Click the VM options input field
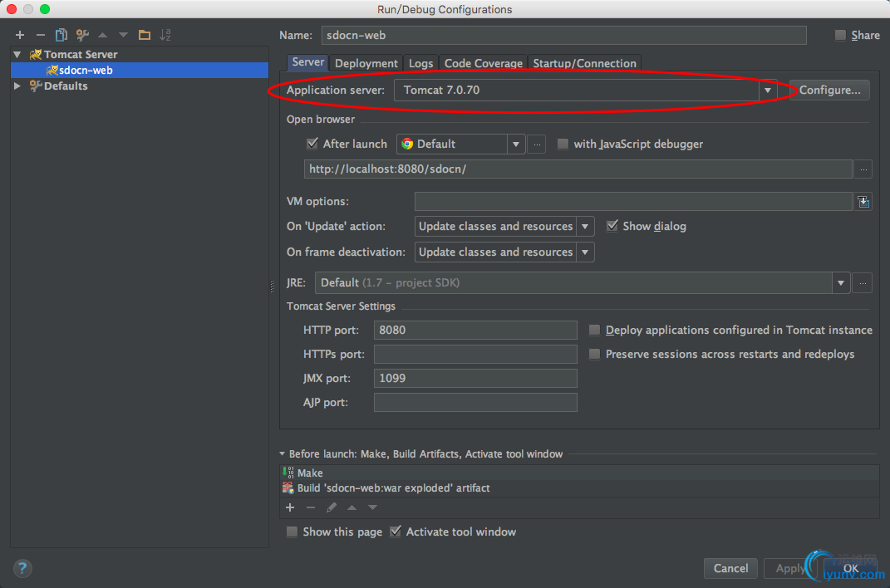Viewport: 890px width, 588px height. coord(633,201)
